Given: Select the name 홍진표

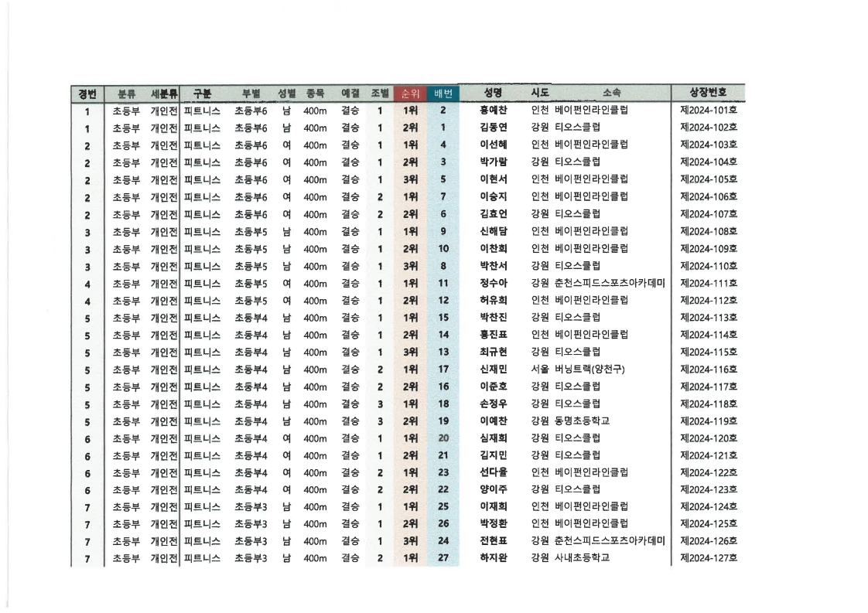Looking at the screenshot, I should [494, 334].
